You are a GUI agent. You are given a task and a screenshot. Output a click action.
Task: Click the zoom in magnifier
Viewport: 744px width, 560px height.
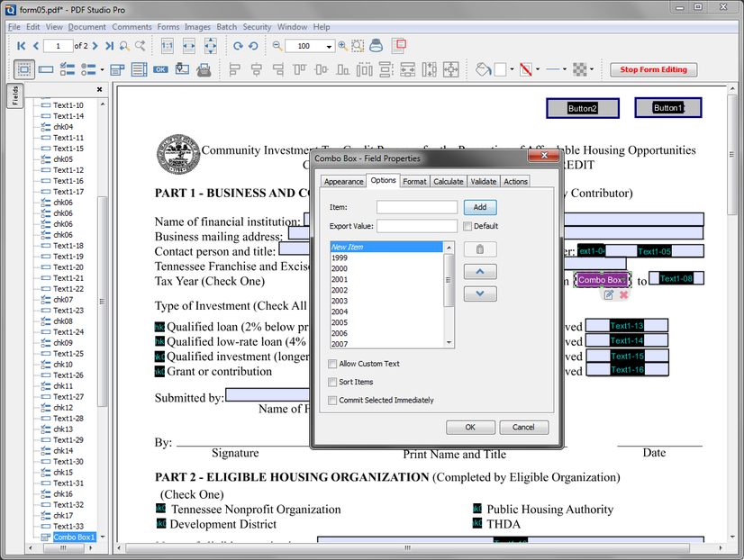[x=342, y=46]
